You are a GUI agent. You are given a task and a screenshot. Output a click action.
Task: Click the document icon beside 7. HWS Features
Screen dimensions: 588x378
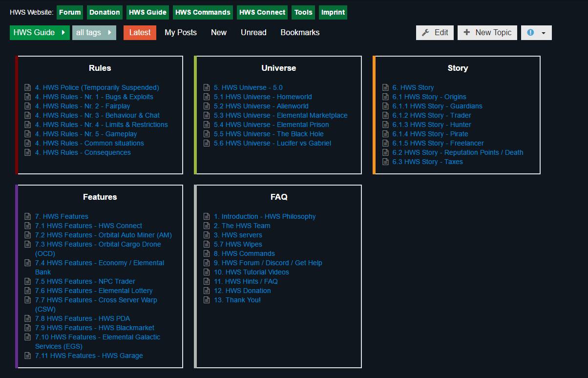tap(28, 216)
